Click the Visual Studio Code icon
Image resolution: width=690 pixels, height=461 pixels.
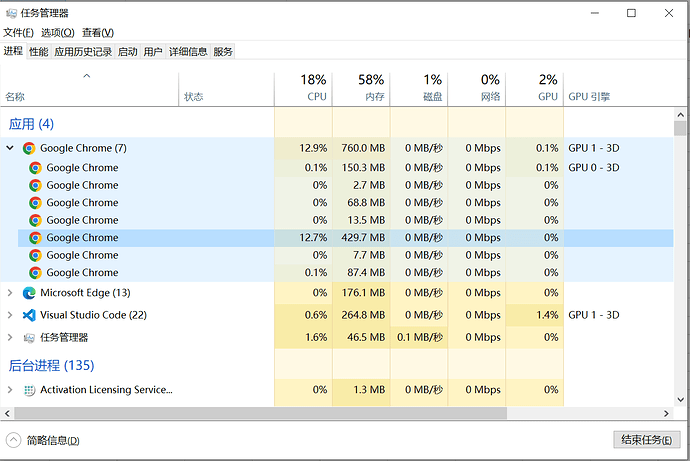(29, 315)
